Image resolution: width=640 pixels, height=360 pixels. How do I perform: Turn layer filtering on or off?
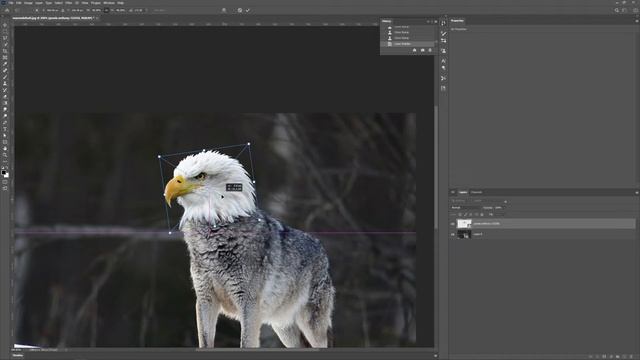pyautogui.click(x=505, y=202)
